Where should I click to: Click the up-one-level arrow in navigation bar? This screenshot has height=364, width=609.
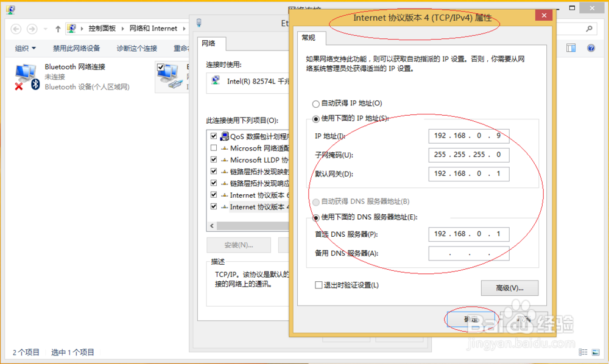57,28
